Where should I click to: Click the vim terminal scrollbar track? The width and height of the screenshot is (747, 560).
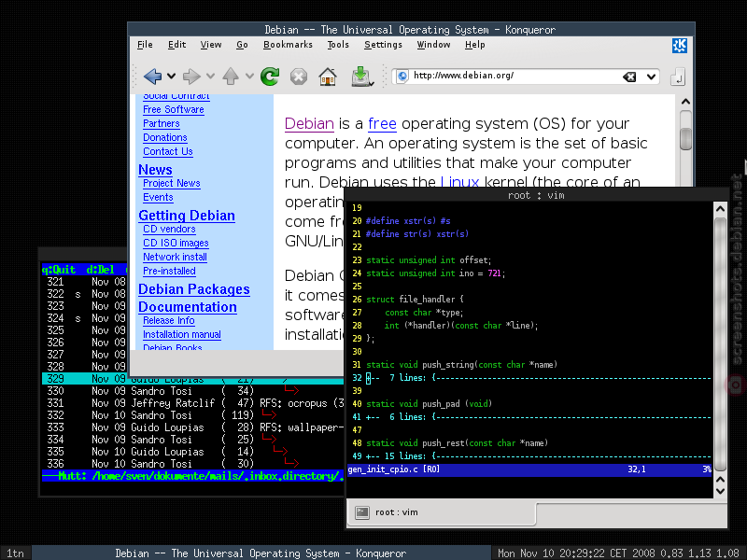[720, 343]
